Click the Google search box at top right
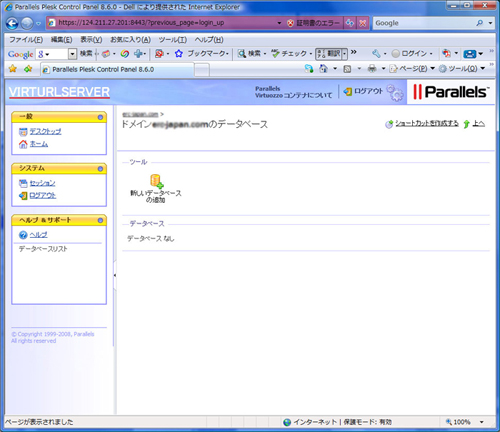 point(423,23)
